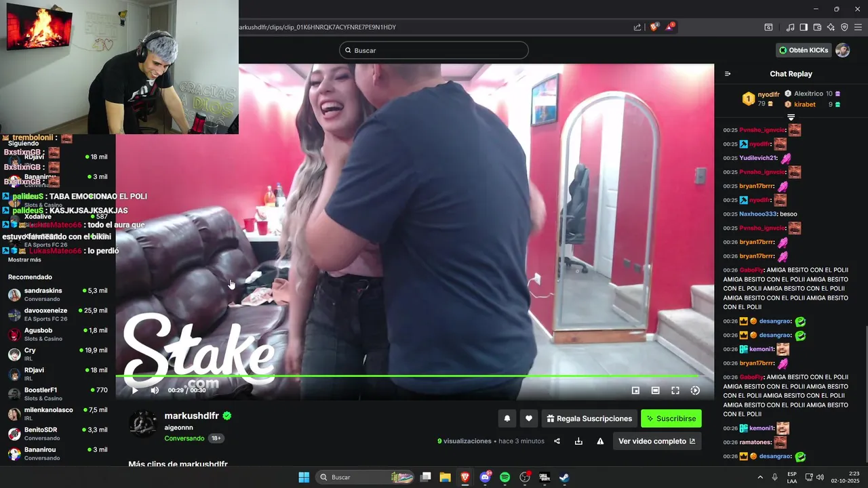Turn on notifications bell for markushdlfr

(507, 419)
